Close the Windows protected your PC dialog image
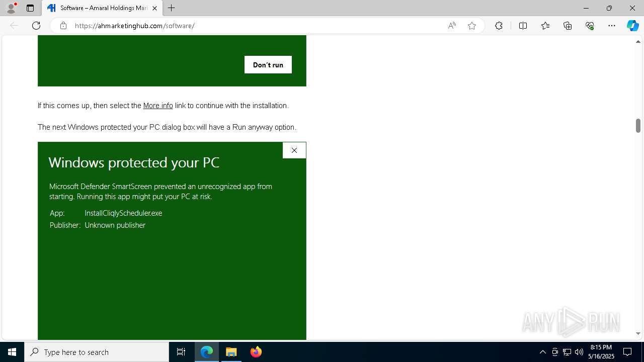 tap(294, 150)
